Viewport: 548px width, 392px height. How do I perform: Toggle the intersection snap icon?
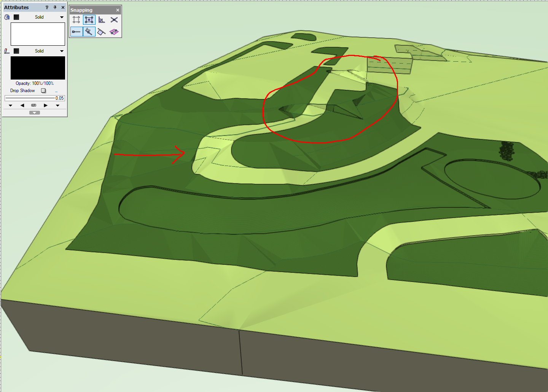114,20
